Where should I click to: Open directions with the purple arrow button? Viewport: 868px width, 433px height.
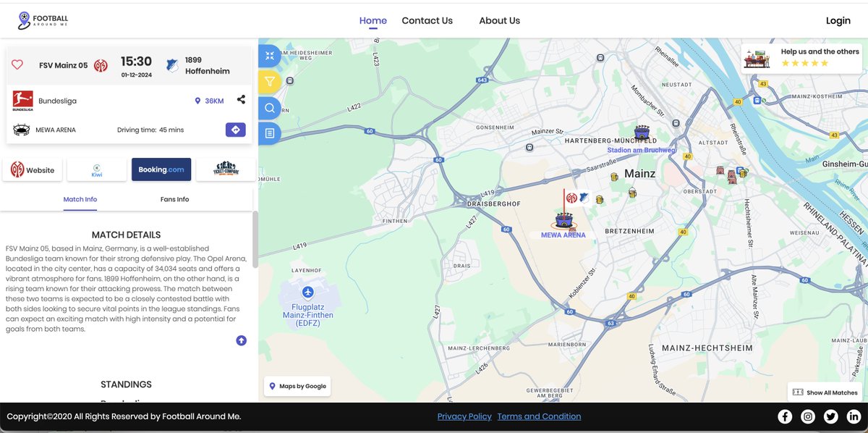pyautogui.click(x=236, y=130)
